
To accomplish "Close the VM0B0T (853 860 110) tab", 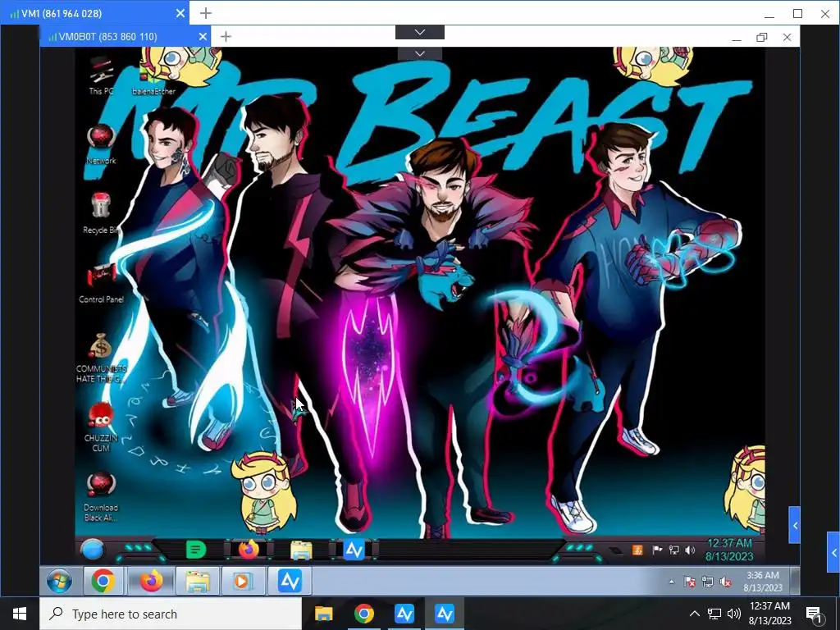I will click(x=203, y=36).
